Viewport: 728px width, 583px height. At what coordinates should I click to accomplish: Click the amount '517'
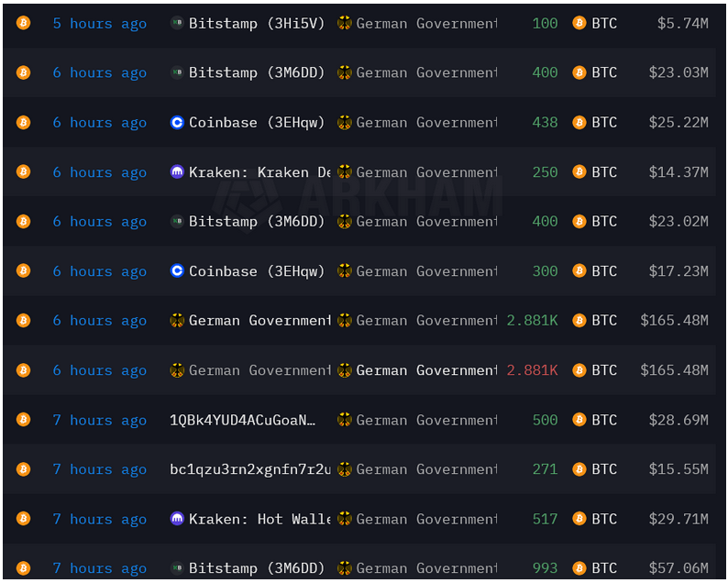[x=545, y=519]
